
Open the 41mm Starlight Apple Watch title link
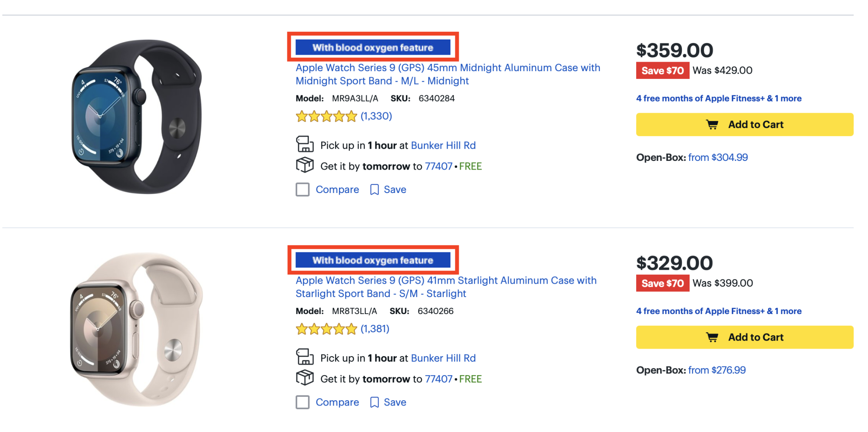click(x=446, y=287)
